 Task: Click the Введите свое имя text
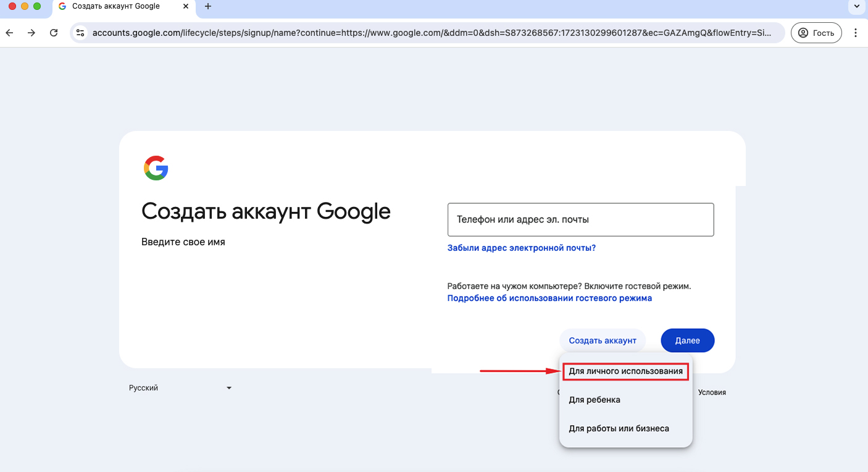click(183, 242)
